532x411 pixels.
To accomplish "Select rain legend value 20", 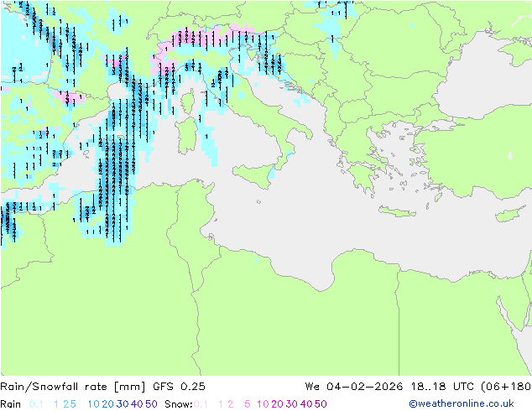I will click(x=108, y=404).
